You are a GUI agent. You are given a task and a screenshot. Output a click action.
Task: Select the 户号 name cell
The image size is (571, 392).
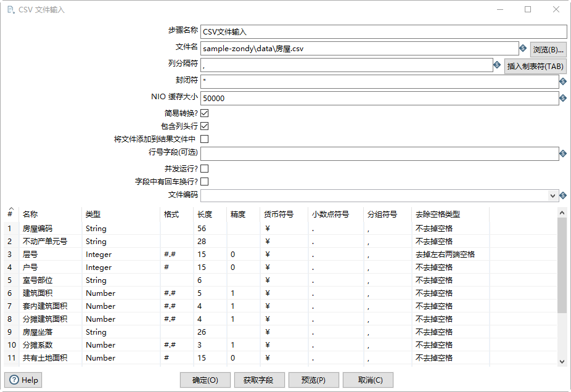pos(50,267)
